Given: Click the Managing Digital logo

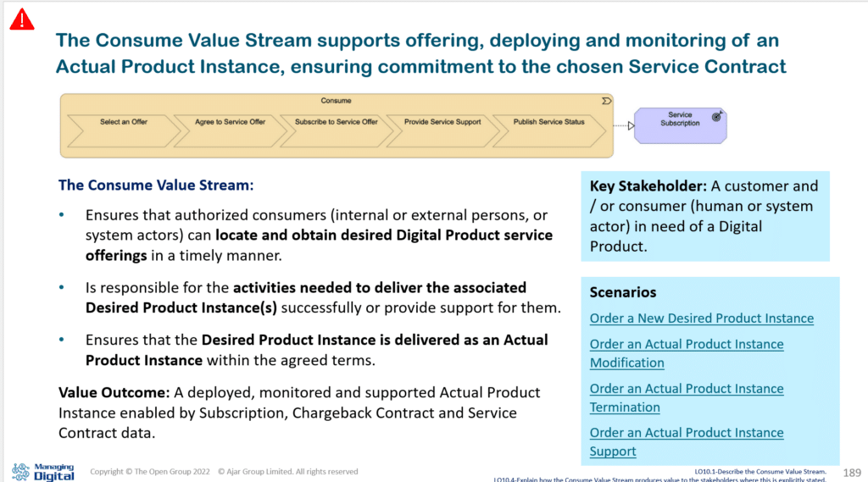Looking at the screenshot, I should (43, 472).
